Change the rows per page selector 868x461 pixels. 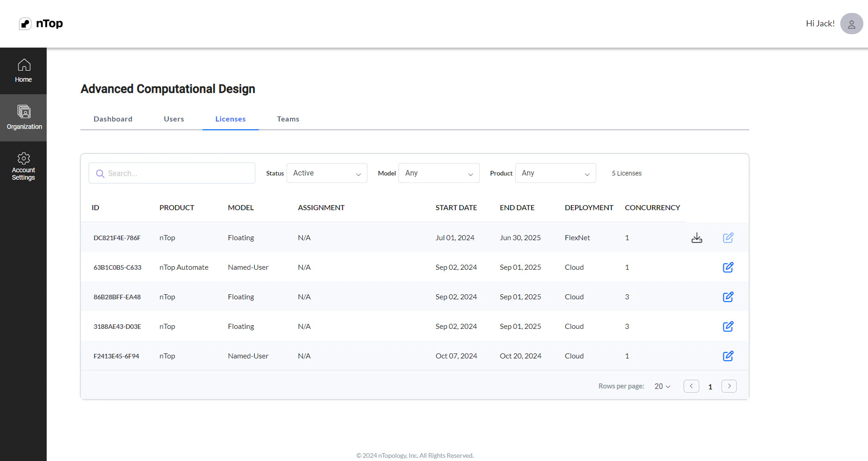pyautogui.click(x=662, y=386)
